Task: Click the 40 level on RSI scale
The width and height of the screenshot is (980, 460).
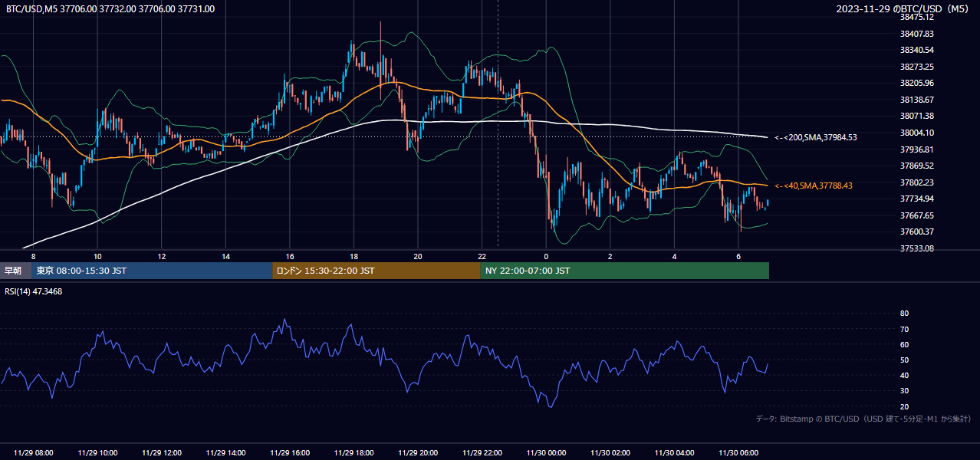Action: (x=904, y=375)
